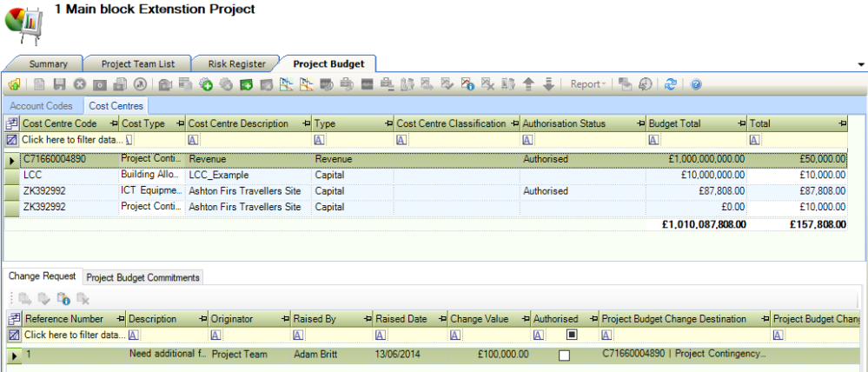The image size is (868, 372).
Task: Open the tab list overflow arrow
Action: 860,64
